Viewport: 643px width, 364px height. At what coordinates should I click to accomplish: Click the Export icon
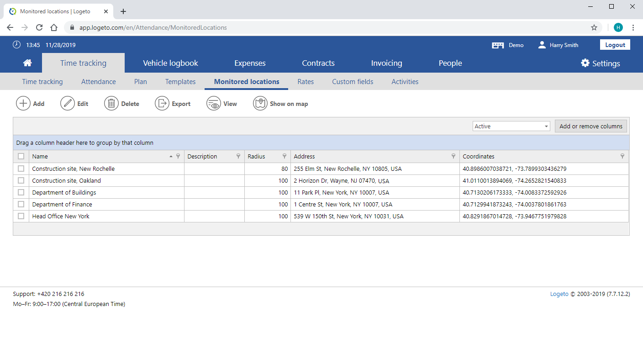click(162, 104)
